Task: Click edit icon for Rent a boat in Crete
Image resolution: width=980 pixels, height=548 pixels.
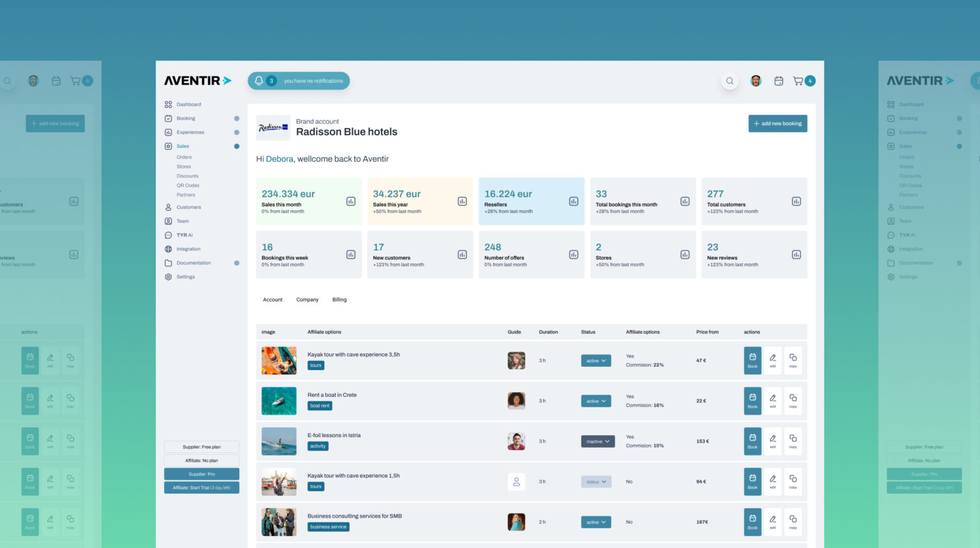Action: tap(773, 401)
